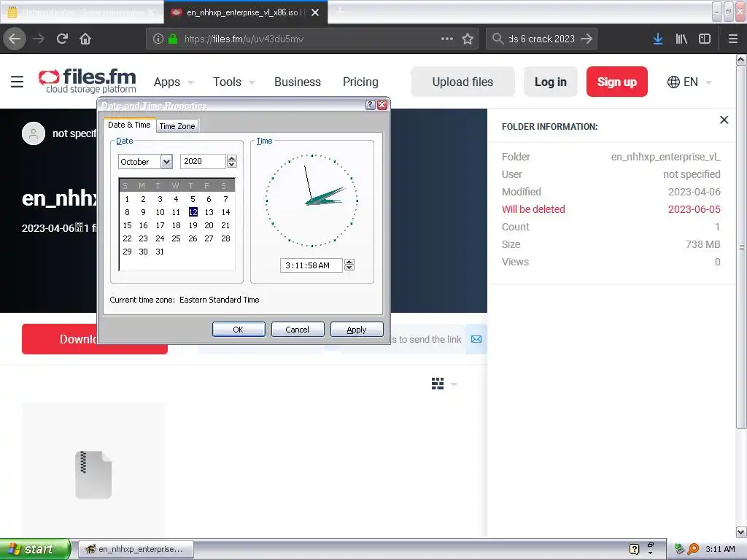Open a new browser tab with plus button
This screenshot has height=560, width=747.
(340, 12)
